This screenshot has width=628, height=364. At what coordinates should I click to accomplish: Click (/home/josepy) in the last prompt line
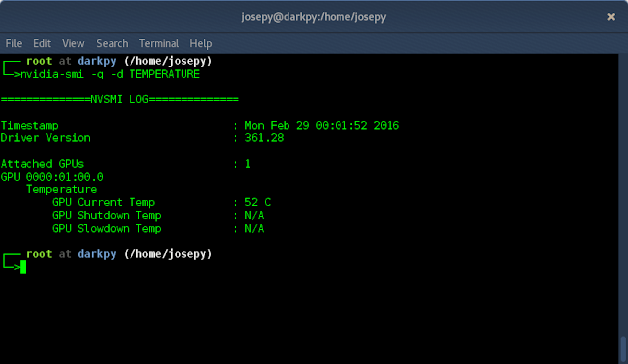click(168, 254)
